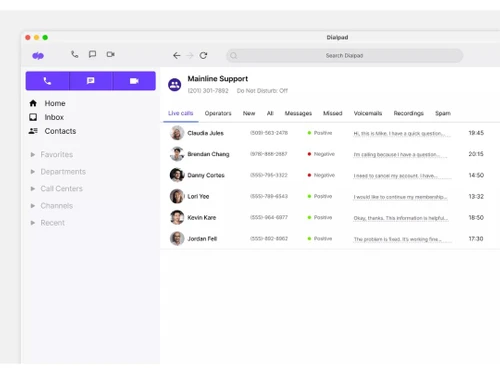Go back with the left arrow
The image size is (500, 375).
(177, 56)
